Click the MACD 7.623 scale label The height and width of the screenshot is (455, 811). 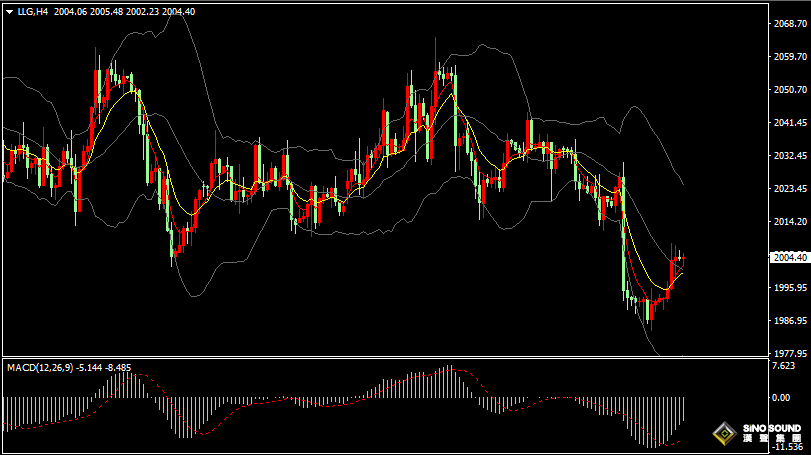(x=782, y=366)
